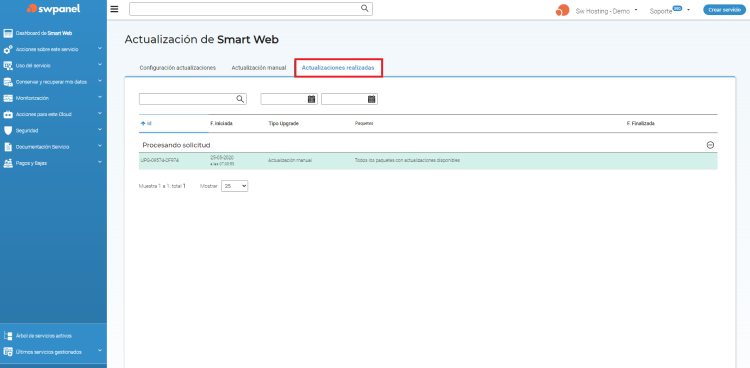Open Dashboard de Smart Web icon

tap(8, 33)
